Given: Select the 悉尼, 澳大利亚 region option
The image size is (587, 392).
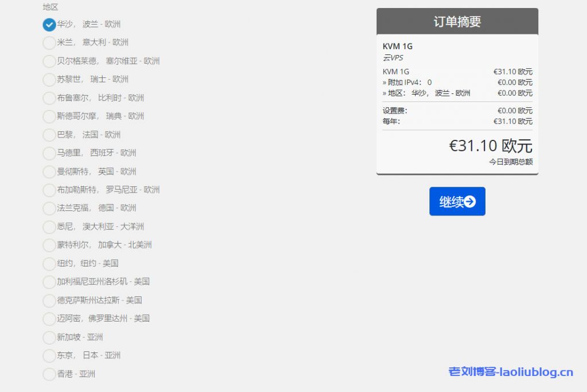Looking at the screenshot, I should tap(49, 227).
